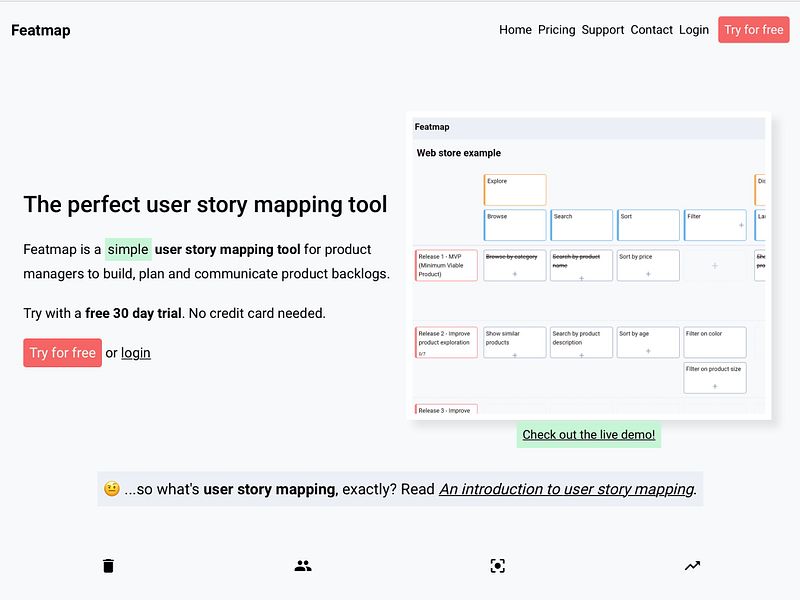Follow the 'login' link beside Try for free
This screenshot has width=800, height=600.
pyautogui.click(x=136, y=353)
